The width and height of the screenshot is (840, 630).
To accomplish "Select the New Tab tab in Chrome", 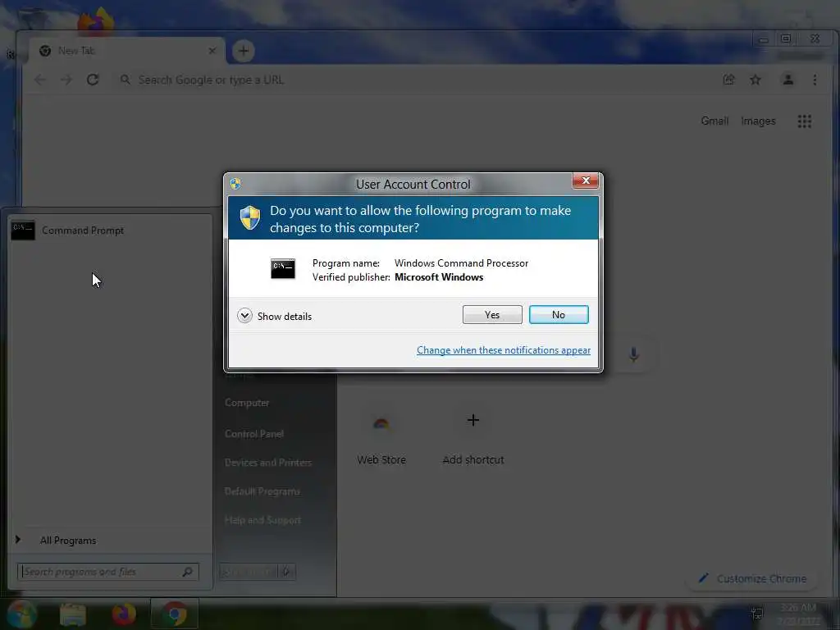I will tap(126, 51).
